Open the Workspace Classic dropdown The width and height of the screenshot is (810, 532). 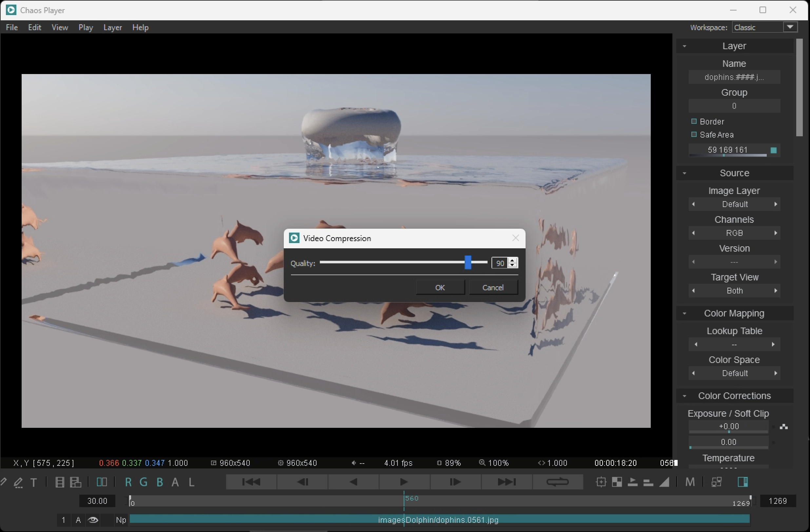[790, 27]
